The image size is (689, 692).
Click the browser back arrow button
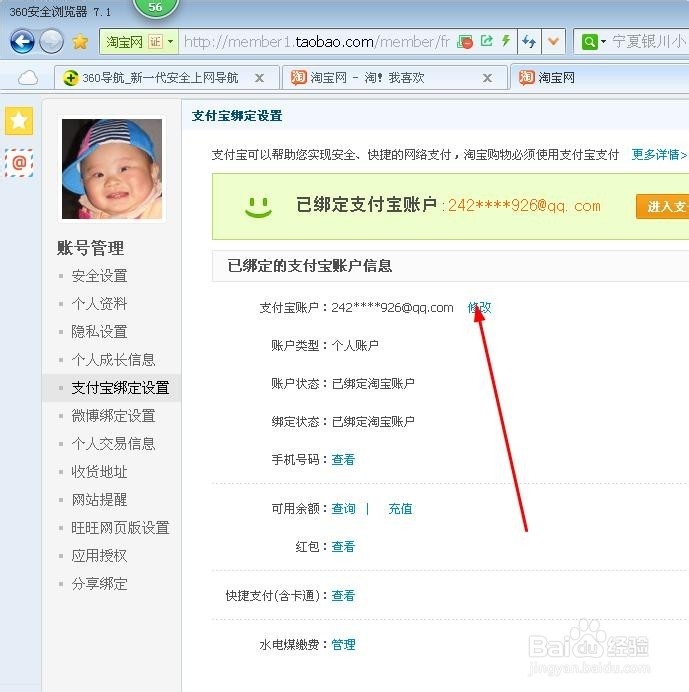(22, 41)
